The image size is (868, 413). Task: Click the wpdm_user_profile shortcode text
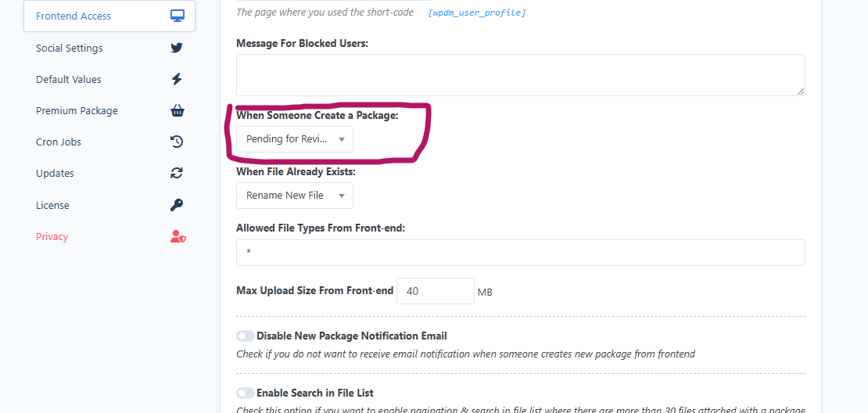[x=477, y=13]
